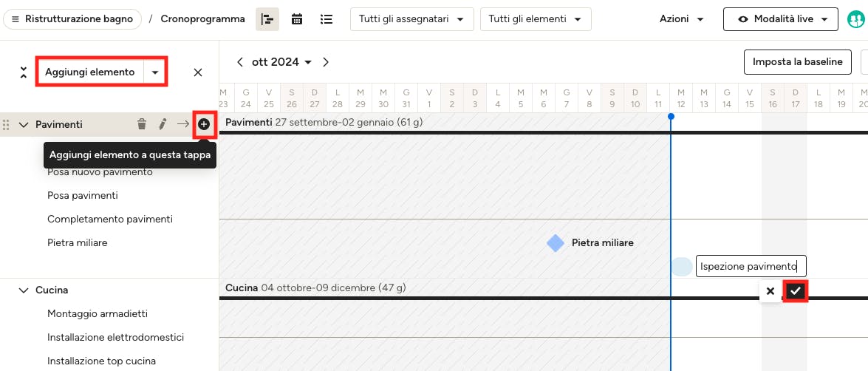Viewport: 868px width, 371px height.
Task: Confirm the new item with the checkmark
Action: pos(796,290)
